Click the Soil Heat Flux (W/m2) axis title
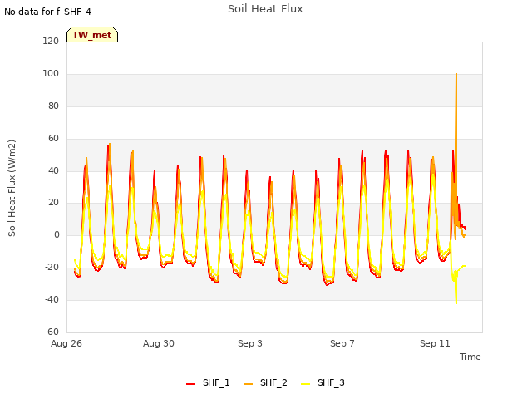 [x=12, y=188]
